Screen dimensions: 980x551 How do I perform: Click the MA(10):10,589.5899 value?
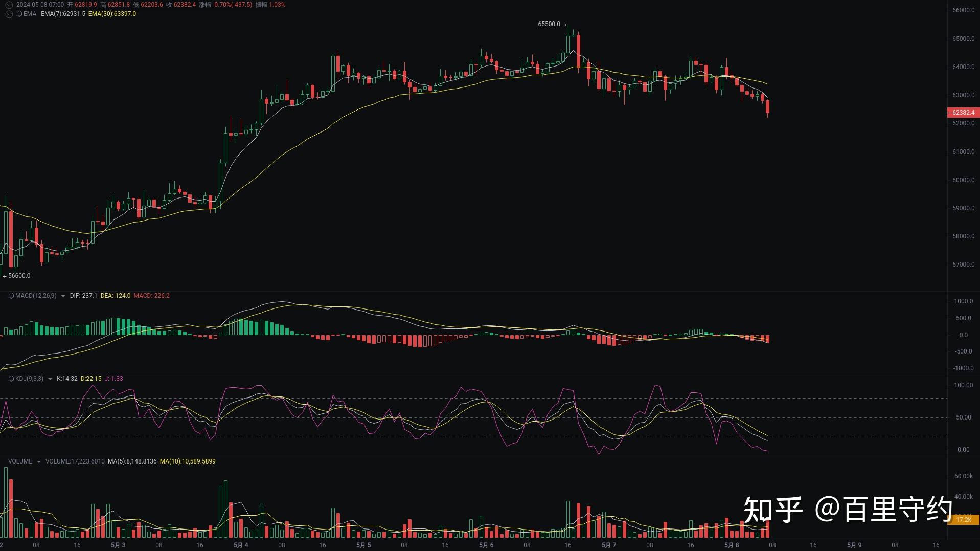pyautogui.click(x=188, y=461)
